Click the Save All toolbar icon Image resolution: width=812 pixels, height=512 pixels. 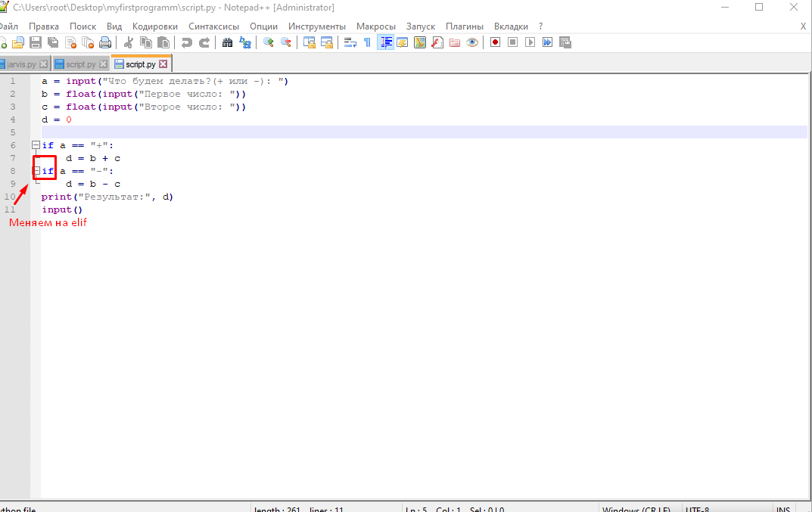coord(53,42)
